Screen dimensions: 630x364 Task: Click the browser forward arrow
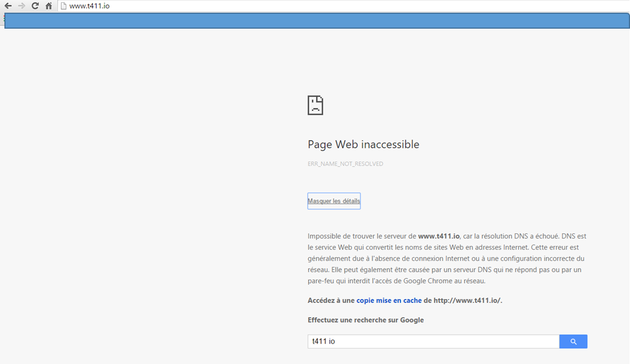pos(22,6)
